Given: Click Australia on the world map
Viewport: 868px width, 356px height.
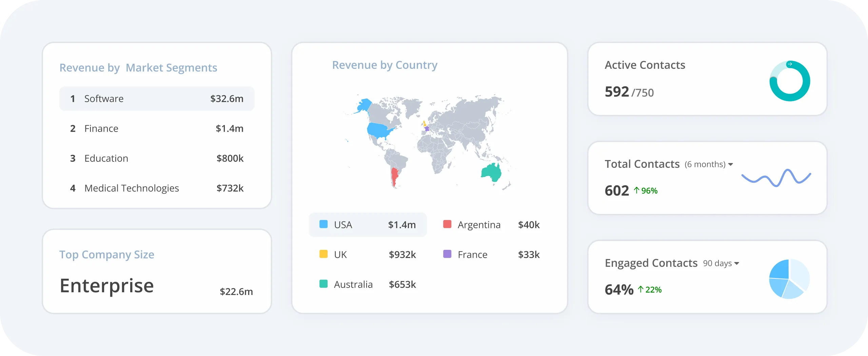Looking at the screenshot, I should [491, 172].
